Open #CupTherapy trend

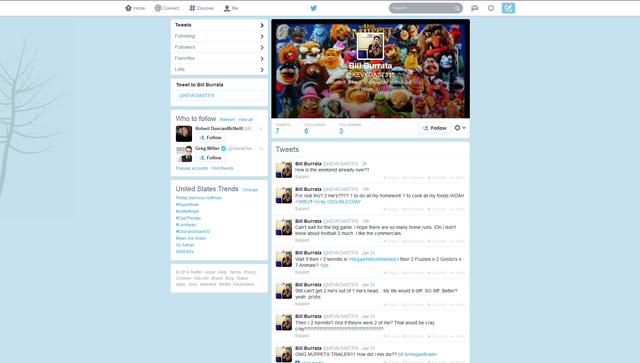point(188,218)
